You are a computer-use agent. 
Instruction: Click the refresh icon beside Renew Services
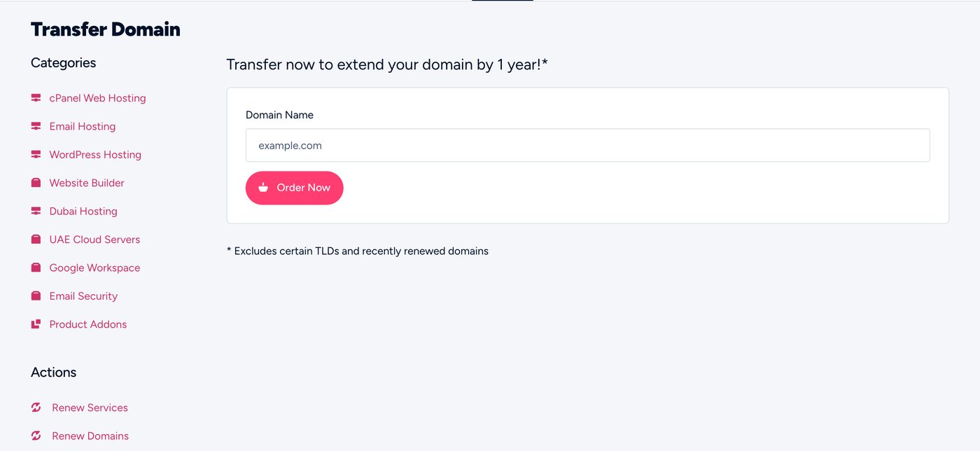[36, 408]
